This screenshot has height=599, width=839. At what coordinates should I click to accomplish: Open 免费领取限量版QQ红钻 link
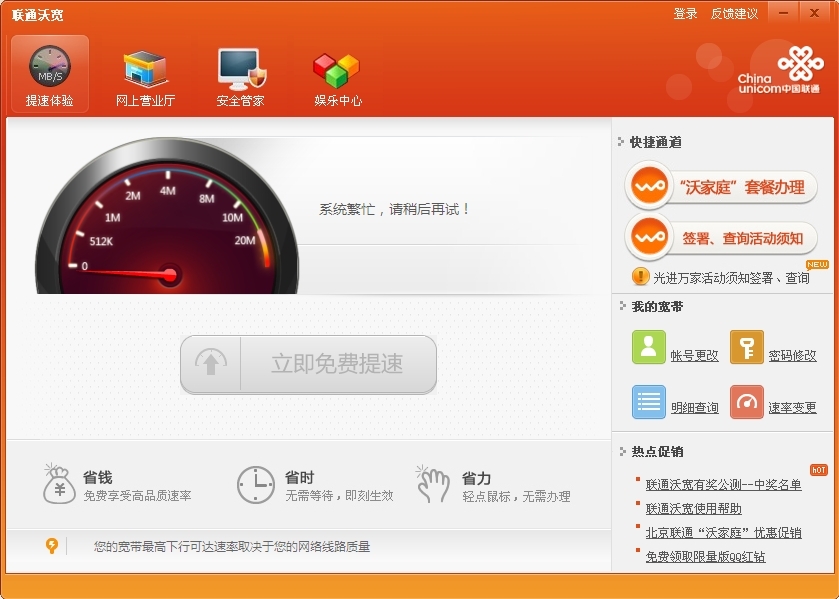click(x=705, y=557)
